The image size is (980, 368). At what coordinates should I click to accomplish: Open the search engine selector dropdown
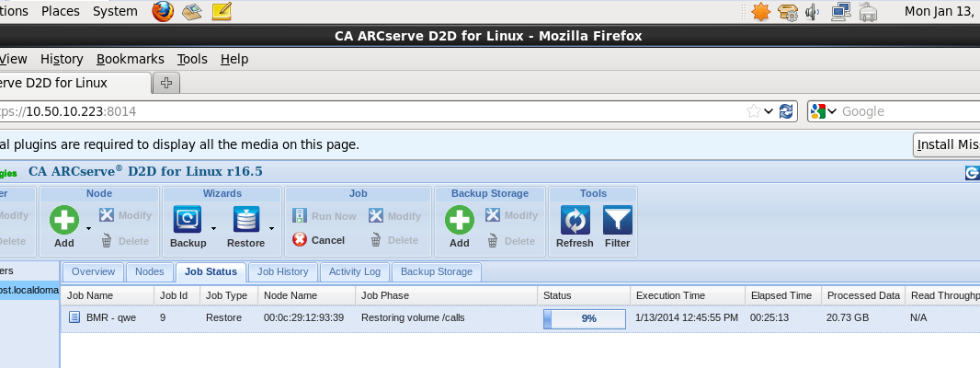click(832, 111)
